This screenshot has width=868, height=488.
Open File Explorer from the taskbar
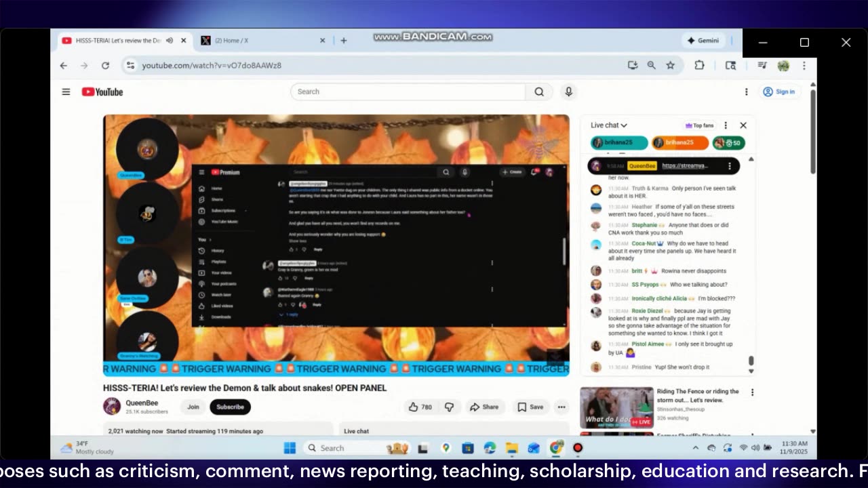(511, 448)
